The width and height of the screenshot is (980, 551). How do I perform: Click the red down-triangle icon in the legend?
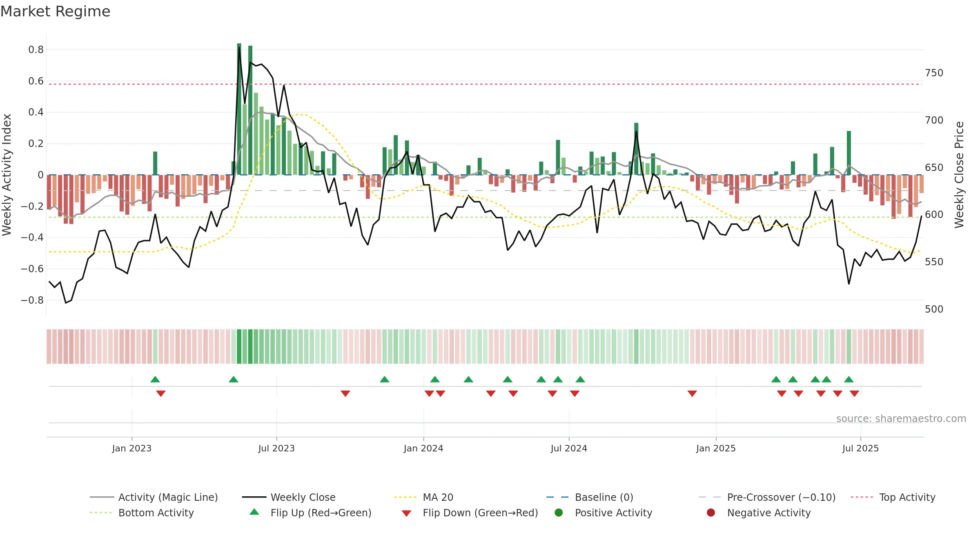(x=406, y=513)
